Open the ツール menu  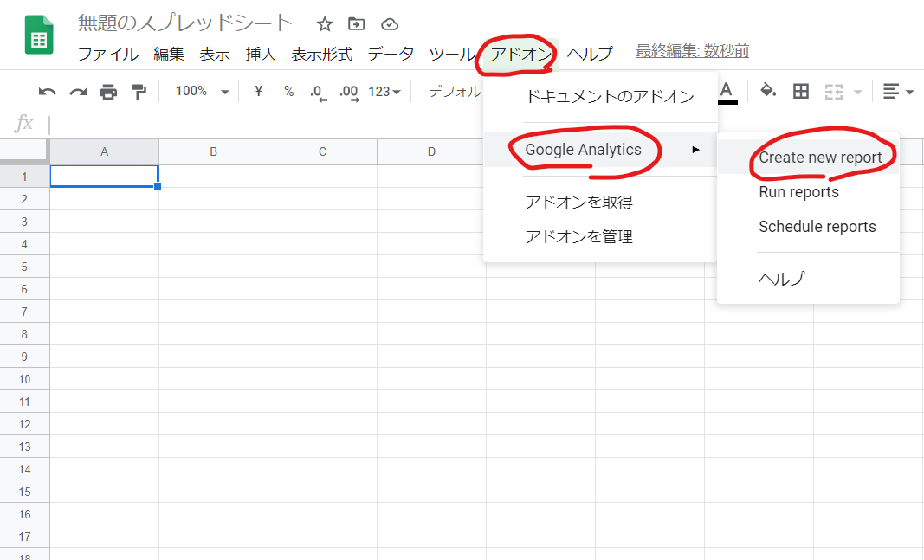pyautogui.click(x=451, y=54)
